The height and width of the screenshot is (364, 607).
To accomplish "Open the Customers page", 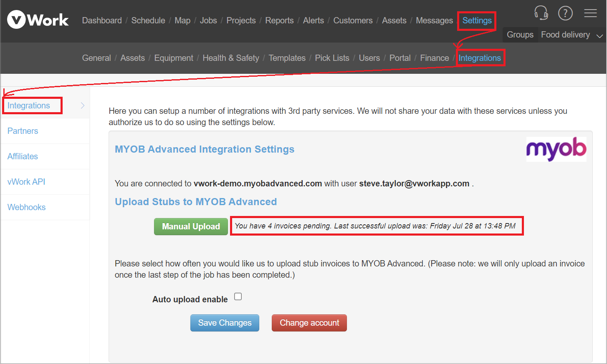I will [x=353, y=20].
